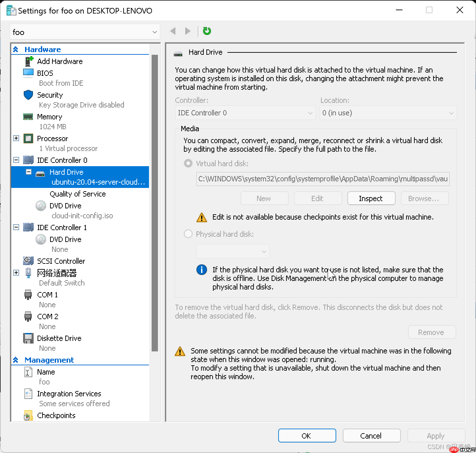Open the Checkpoints icon in Management

(28, 416)
